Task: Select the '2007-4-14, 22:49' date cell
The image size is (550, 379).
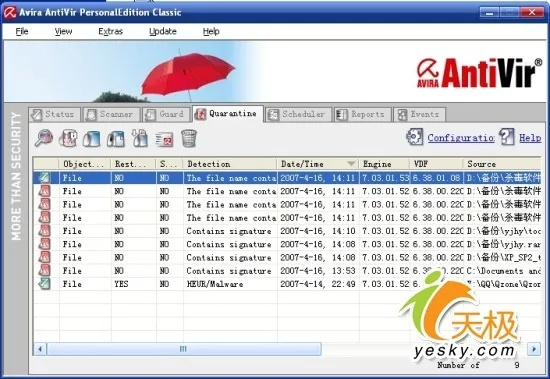Action: [x=318, y=284]
